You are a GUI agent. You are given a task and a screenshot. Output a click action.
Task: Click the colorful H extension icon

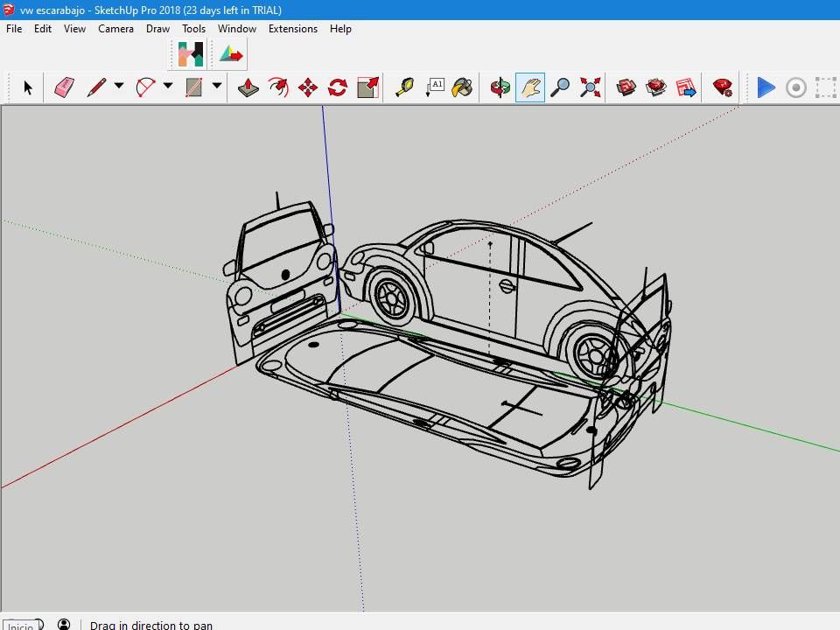191,54
